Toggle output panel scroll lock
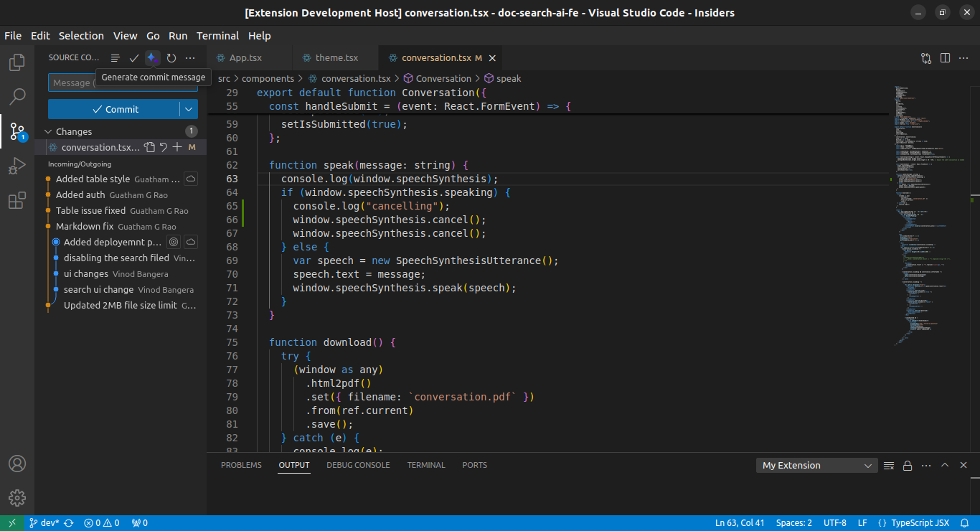The height and width of the screenshot is (531, 980). click(908, 465)
